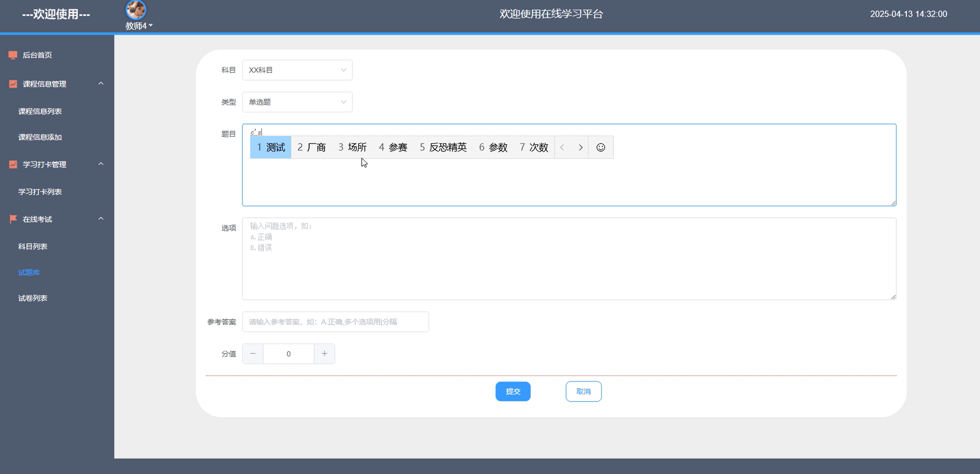This screenshot has width=980, height=474.
Task: Click the 参考答案 input field
Action: pyautogui.click(x=335, y=322)
